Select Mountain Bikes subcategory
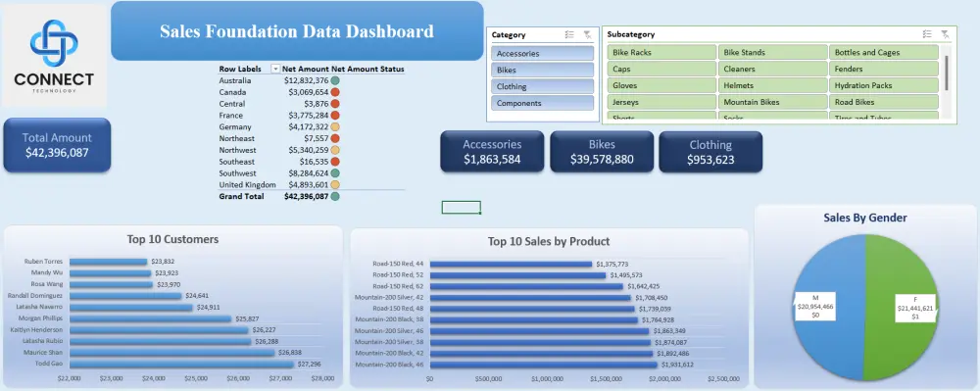Viewport: 980px width, 391px height. tap(772, 102)
